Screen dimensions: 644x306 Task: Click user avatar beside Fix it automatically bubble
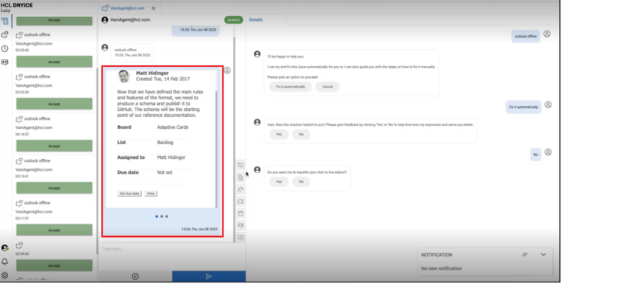point(548,105)
